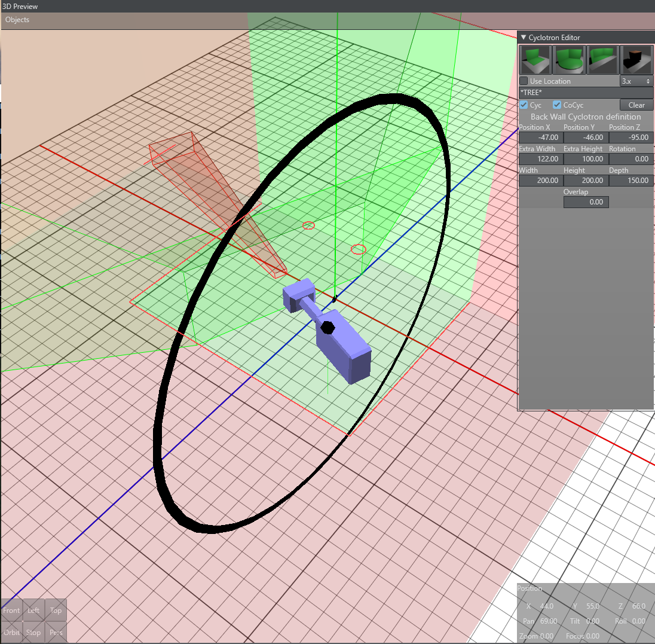Toggle the CoCyc checkbox off

[558, 105]
